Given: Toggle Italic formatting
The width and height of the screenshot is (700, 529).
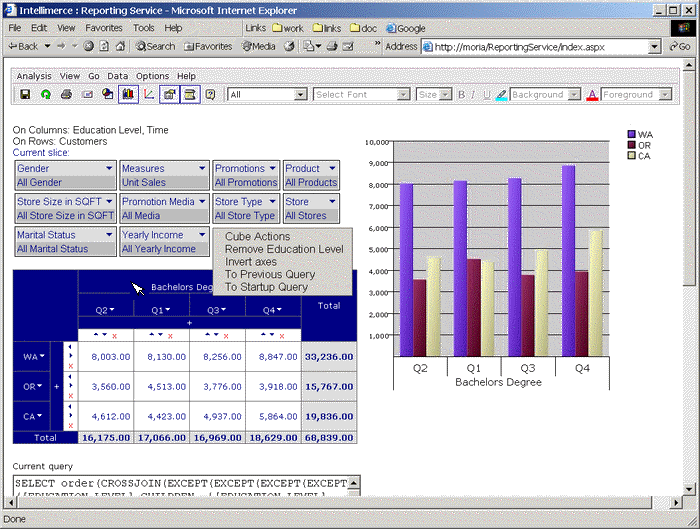Looking at the screenshot, I should point(473,95).
